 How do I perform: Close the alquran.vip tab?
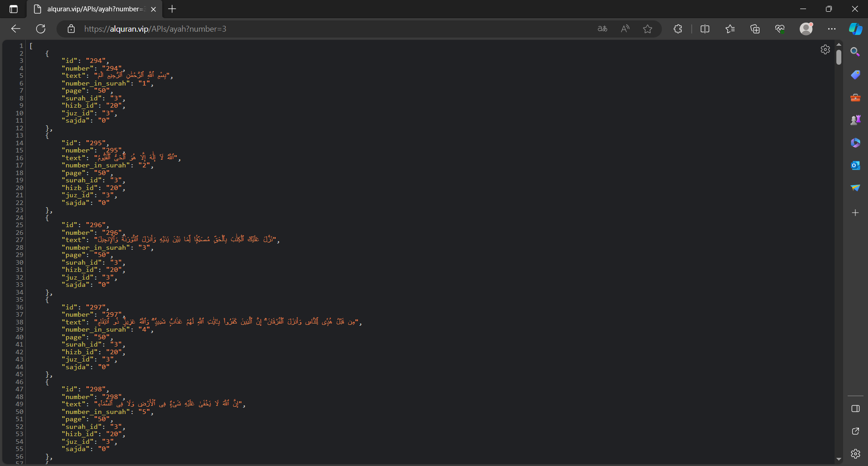tap(153, 9)
